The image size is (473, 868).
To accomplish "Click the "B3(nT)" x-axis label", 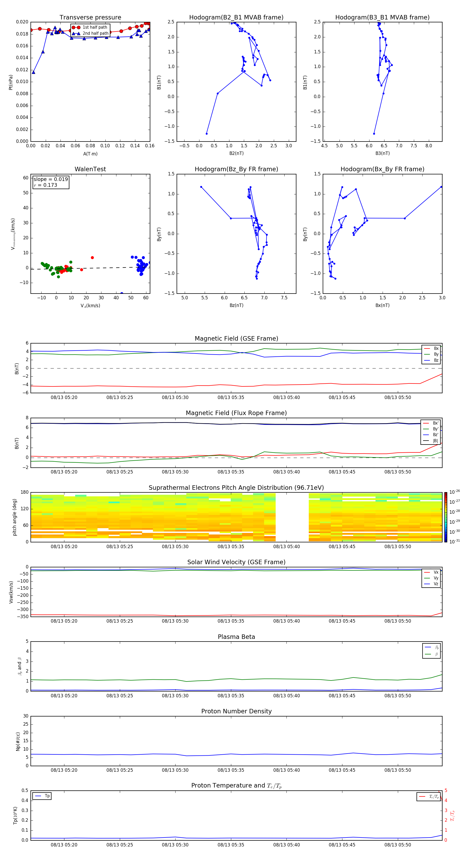I will (x=382, y=153).
